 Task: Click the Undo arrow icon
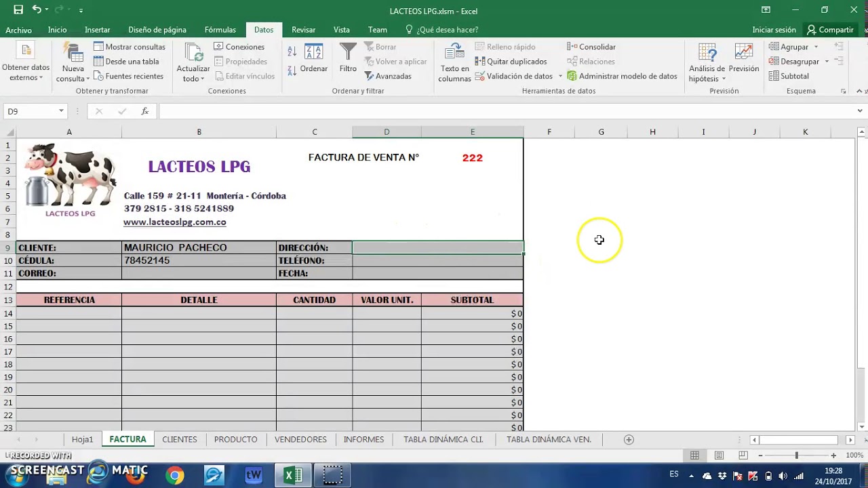(x=37, y=10)
